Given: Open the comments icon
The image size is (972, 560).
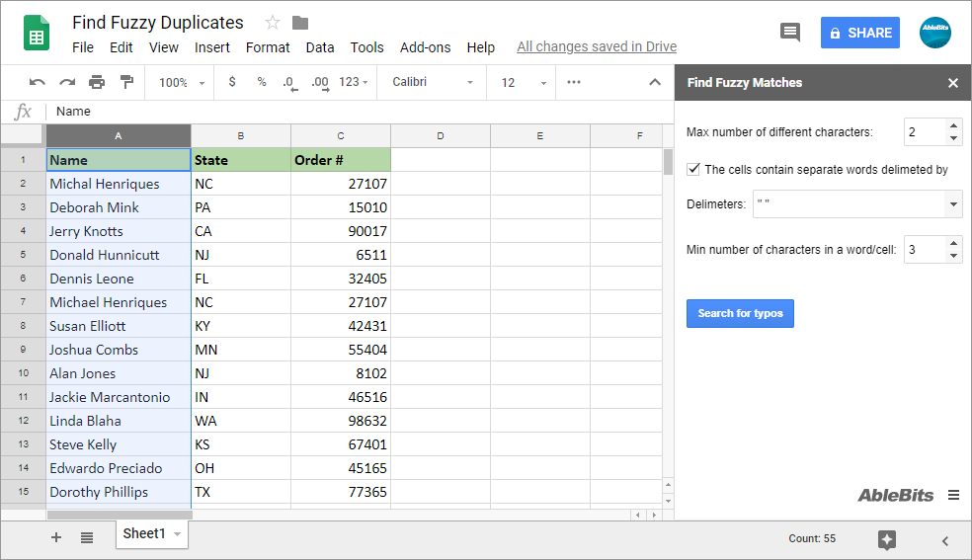Looking at the screenshot, I should coord(790,33).
